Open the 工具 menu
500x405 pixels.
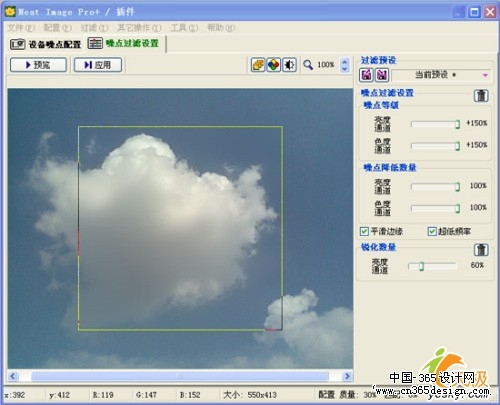click(184, 28)
